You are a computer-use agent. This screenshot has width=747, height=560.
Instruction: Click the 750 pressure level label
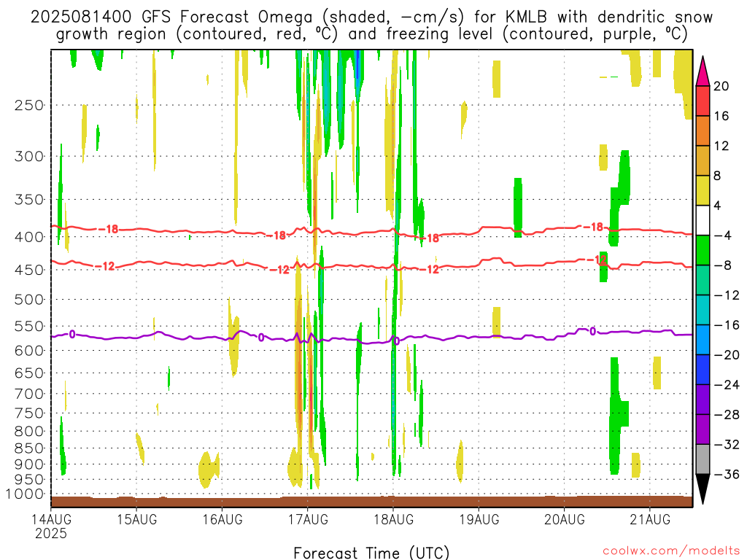point(29,413)
